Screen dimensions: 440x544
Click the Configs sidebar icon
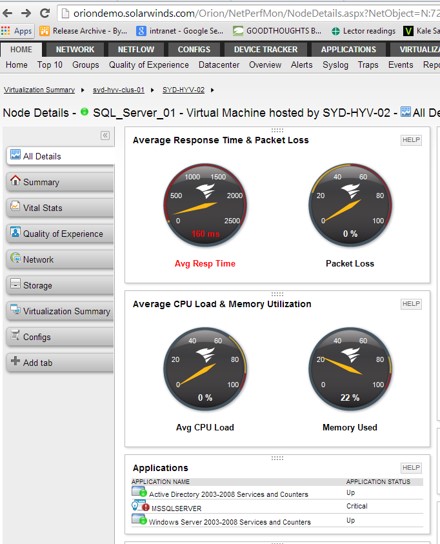(15, 335)
